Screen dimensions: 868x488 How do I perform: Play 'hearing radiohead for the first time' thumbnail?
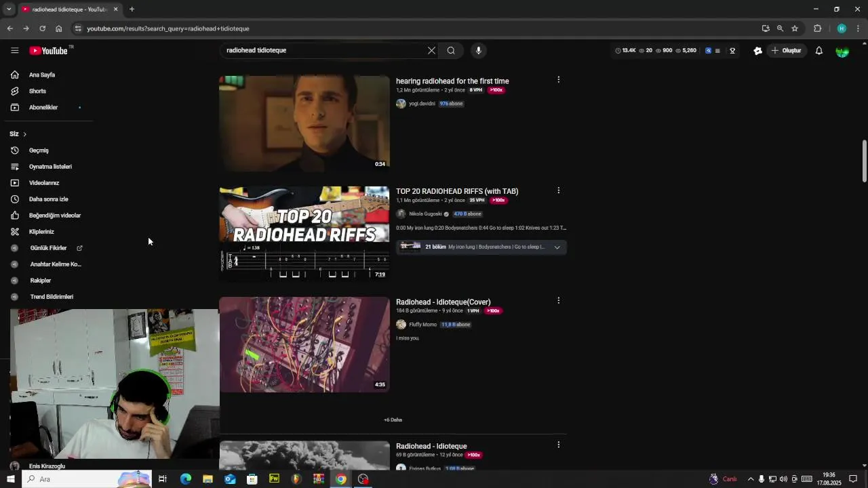[x=304, y=123]
